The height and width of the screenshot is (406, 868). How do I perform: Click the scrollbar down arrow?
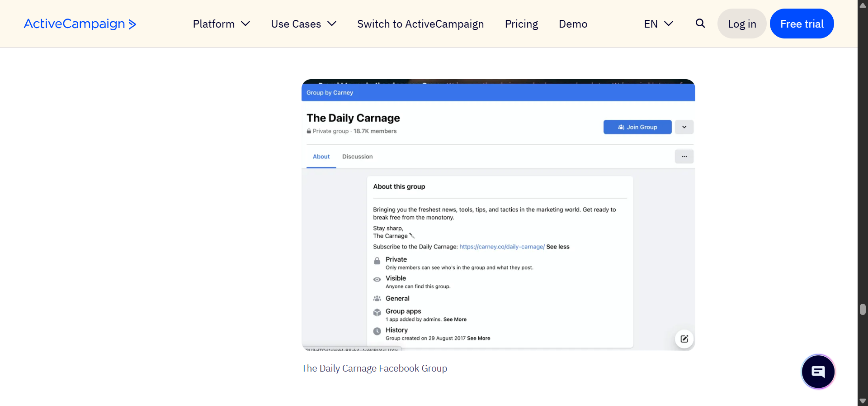[x=863, y=401]
